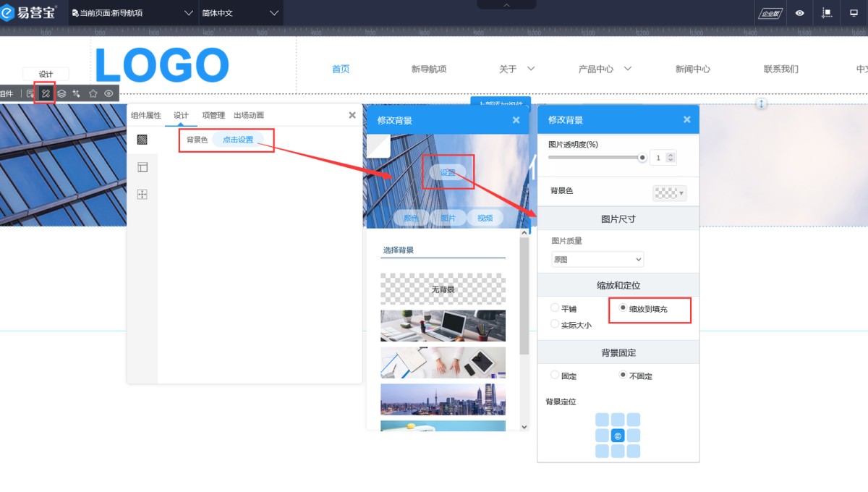Choose the 固定 fixed background option
868x492 pixels.
tap(555, 376)
